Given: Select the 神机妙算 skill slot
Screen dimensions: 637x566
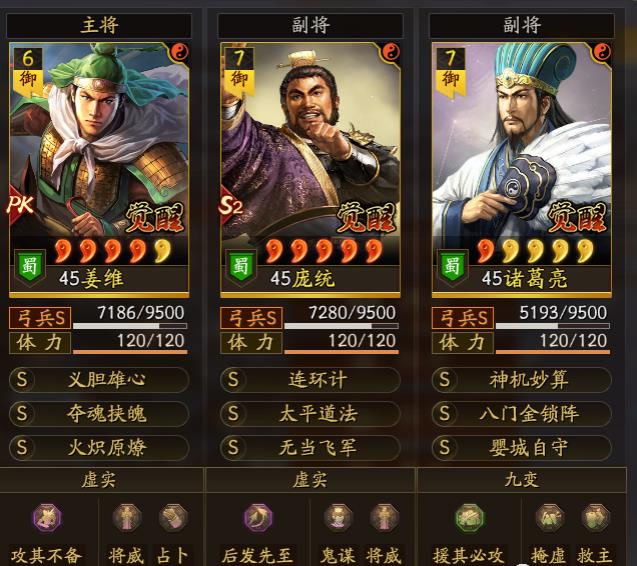Looking at the screenshot, I should coord(522,380).
